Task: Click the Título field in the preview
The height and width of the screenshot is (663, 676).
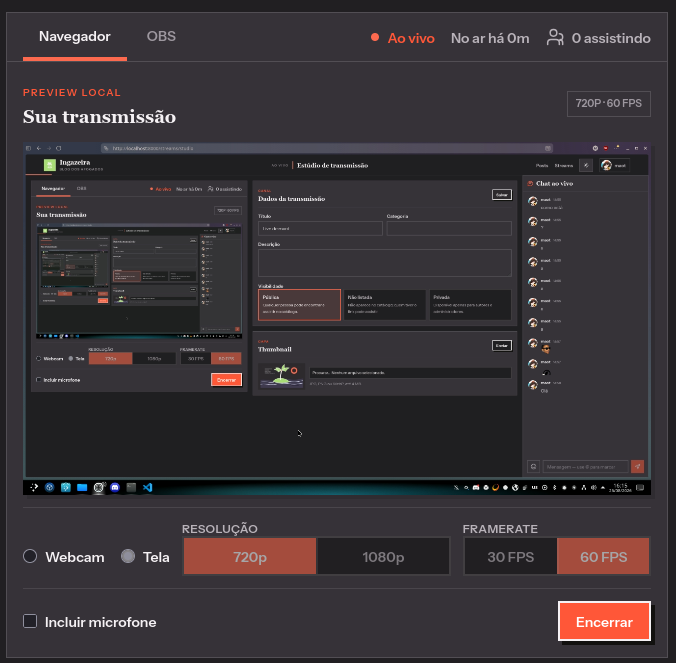Action: click(x=320, y=228)
